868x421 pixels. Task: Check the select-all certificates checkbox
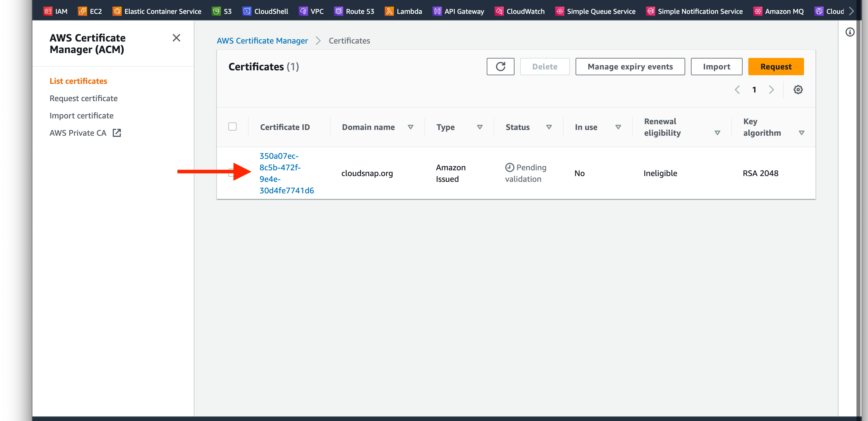click(232, 127)
